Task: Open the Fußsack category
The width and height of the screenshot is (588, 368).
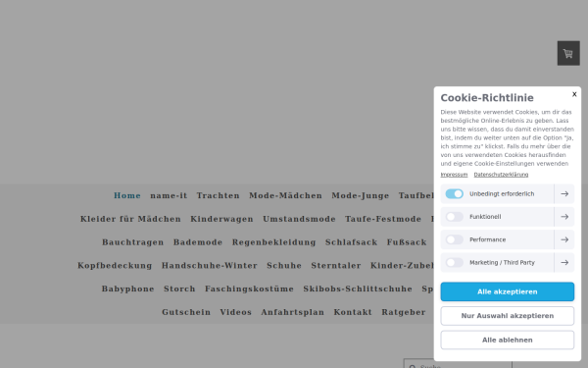Action: (407, 242)
